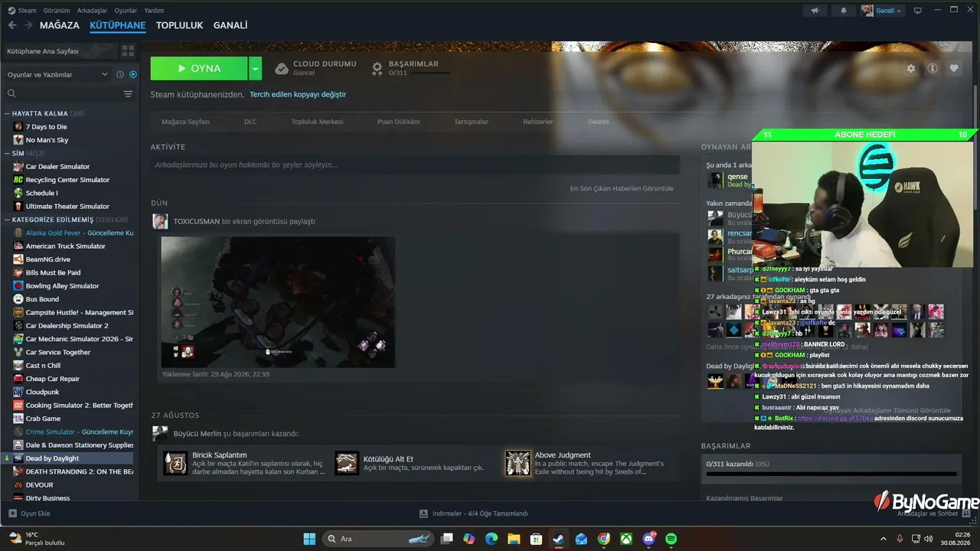Click Tercih edilen kopyayı değiştir link
This screenshot has width=980, height=551.
[x=298, y=94]
